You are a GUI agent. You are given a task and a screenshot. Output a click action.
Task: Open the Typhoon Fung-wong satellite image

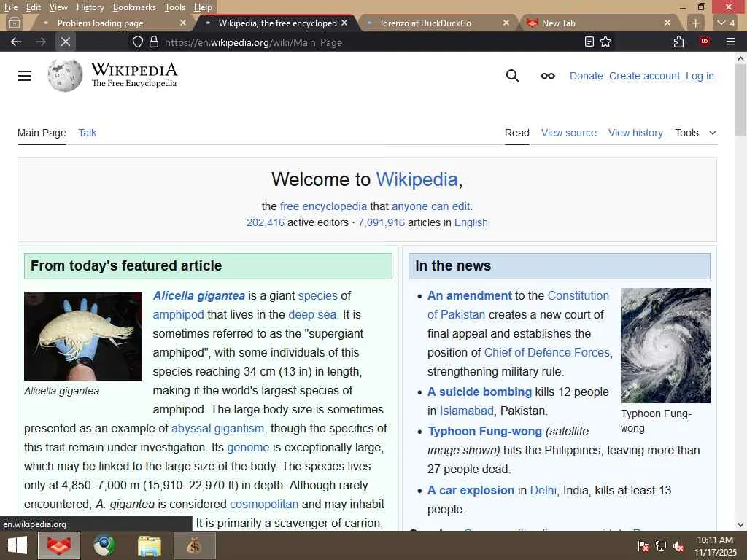(665, 345)
